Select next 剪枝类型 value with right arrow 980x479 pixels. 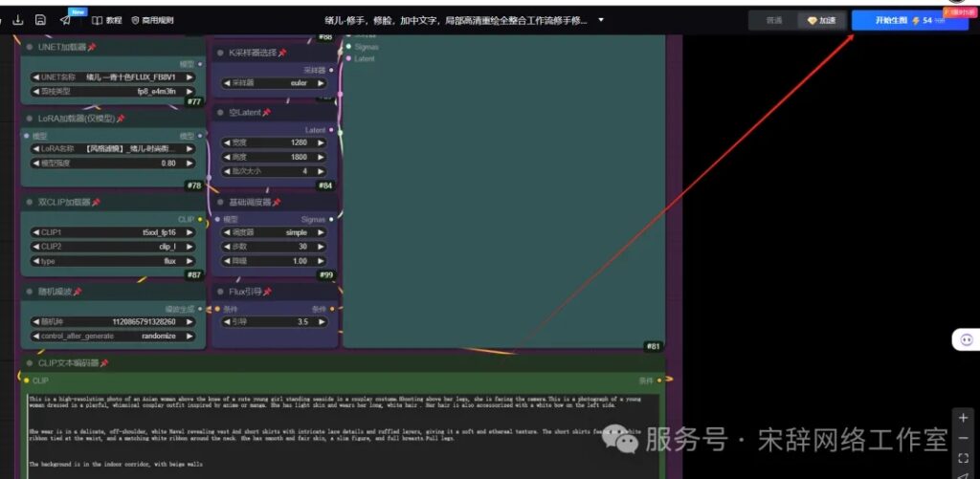click(189, 91)
